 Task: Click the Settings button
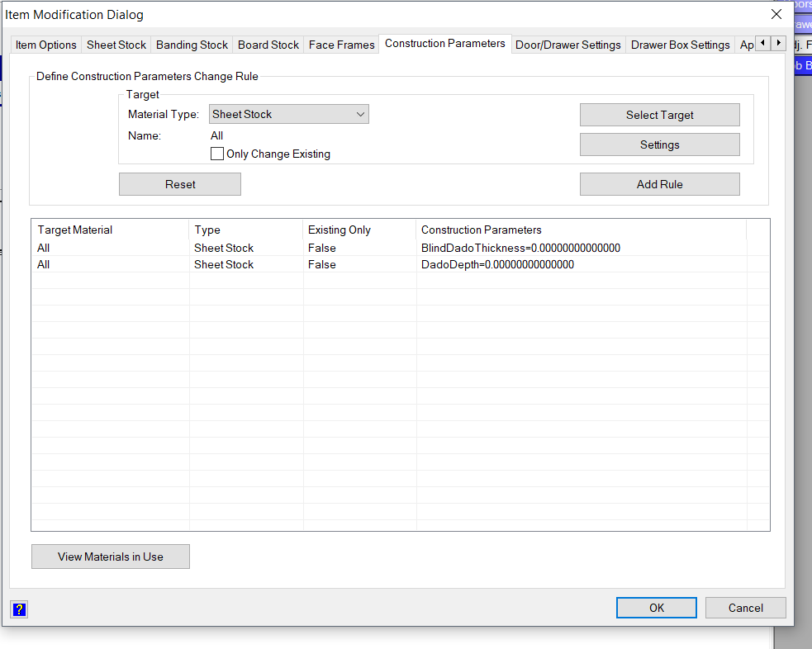click(659, 144)
